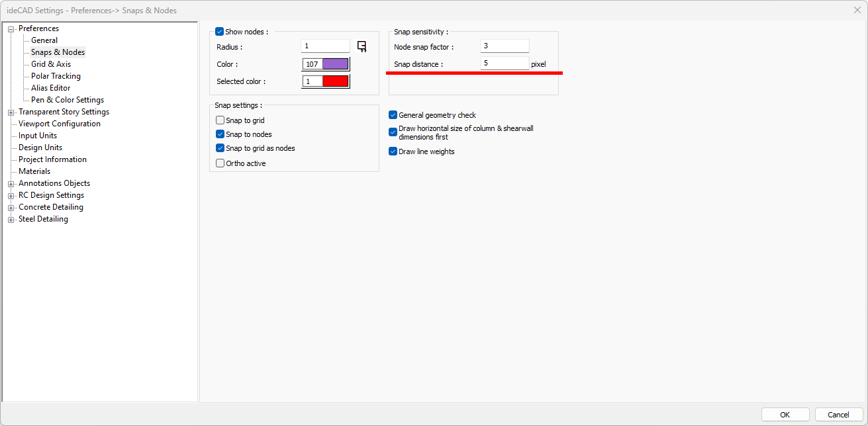Select Snaps & Nodes in tree

58,52
